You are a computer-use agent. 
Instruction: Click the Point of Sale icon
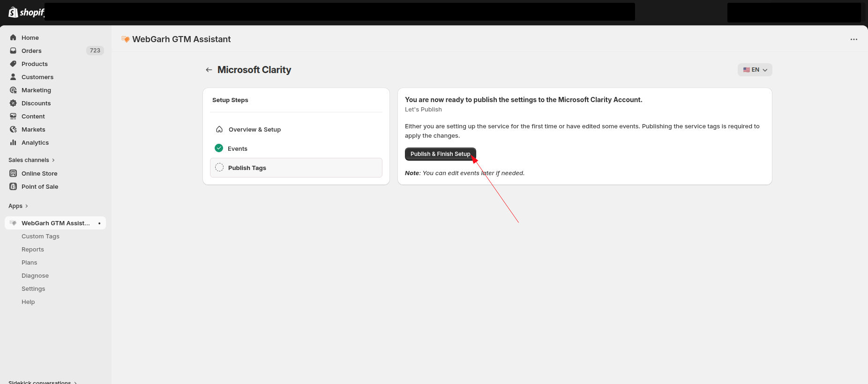pyautogui.click(x=13, y=186)
